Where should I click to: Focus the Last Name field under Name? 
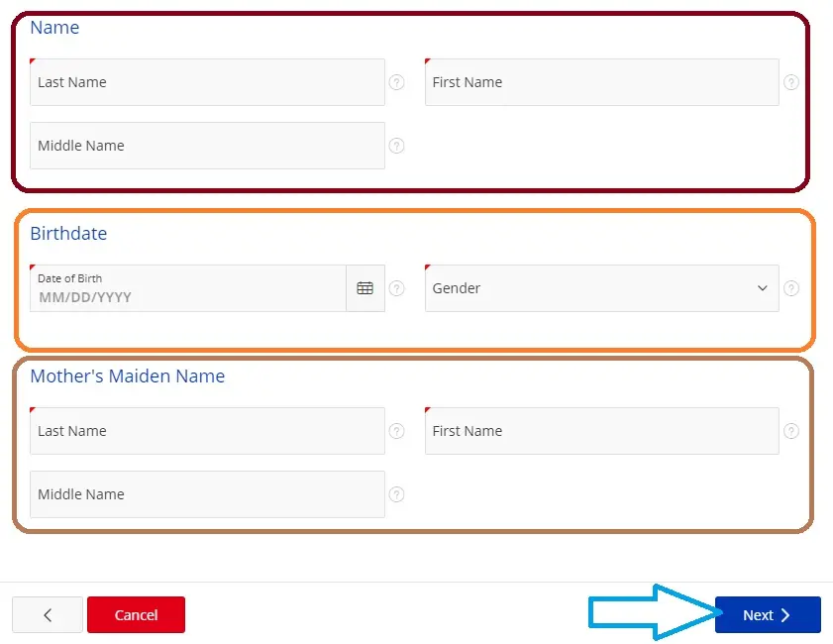[207, 82]
